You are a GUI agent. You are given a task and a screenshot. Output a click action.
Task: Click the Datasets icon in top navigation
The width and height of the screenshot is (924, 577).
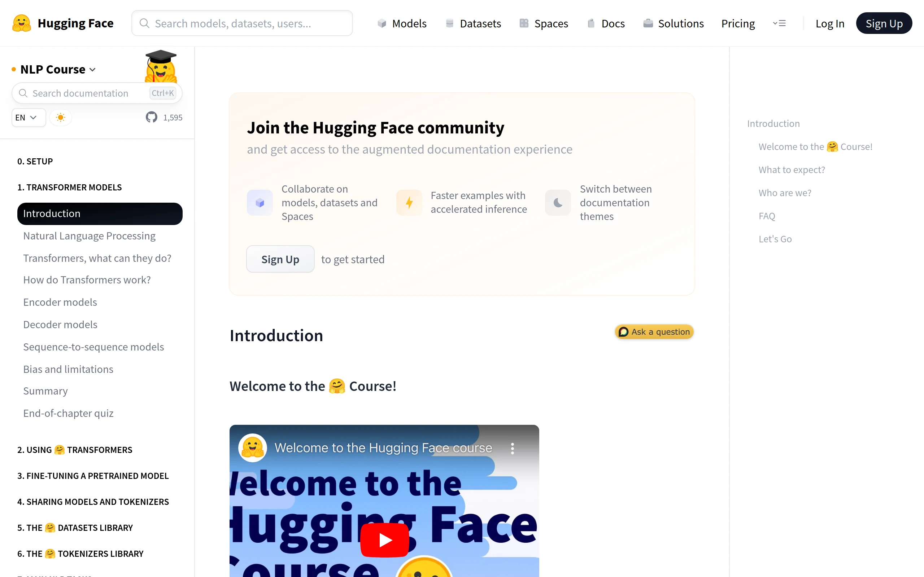click(x=449, y=23)
